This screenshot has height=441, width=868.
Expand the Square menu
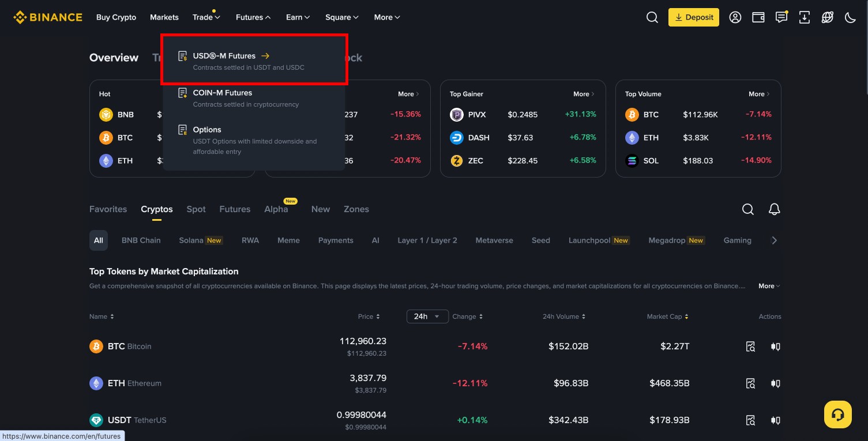(342, 17)
